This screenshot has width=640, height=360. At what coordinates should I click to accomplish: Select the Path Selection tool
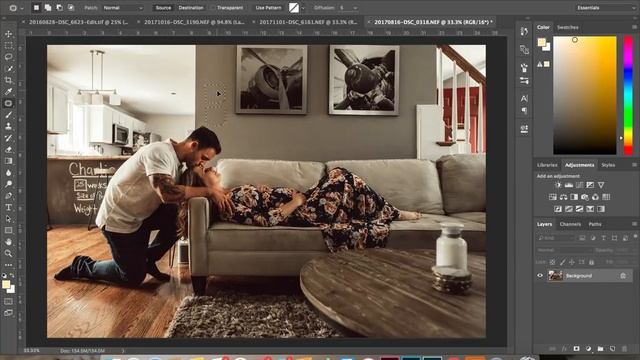pyautogui.click(x=8, y=219)
